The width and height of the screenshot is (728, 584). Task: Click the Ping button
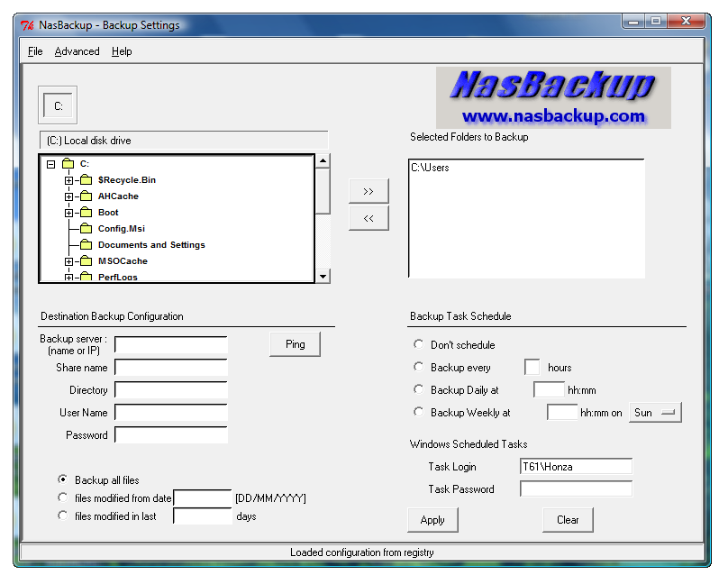coord(295,344)
